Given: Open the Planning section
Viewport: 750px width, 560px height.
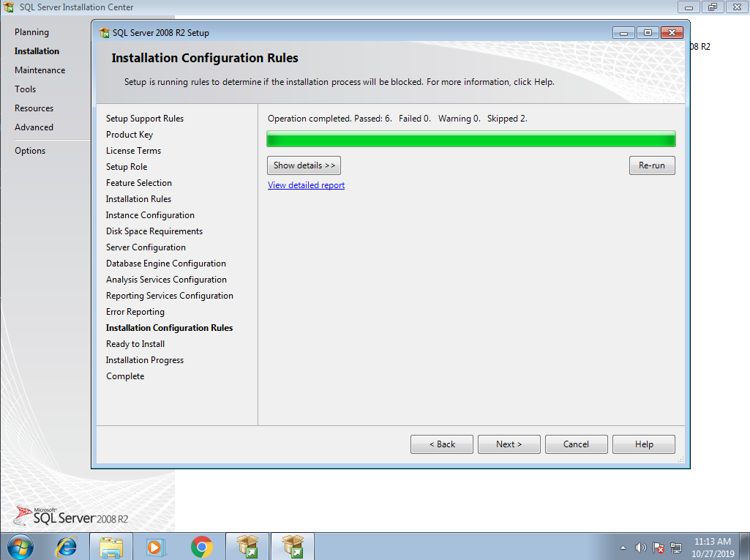Looking at the screenshot, I should pyautogui.click(x=31, y=32).
